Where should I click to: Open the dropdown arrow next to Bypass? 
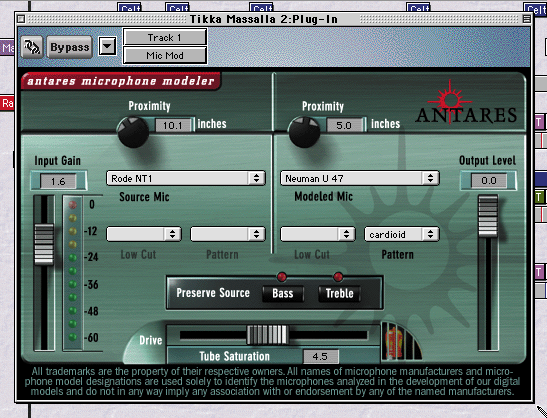point(107,46)
